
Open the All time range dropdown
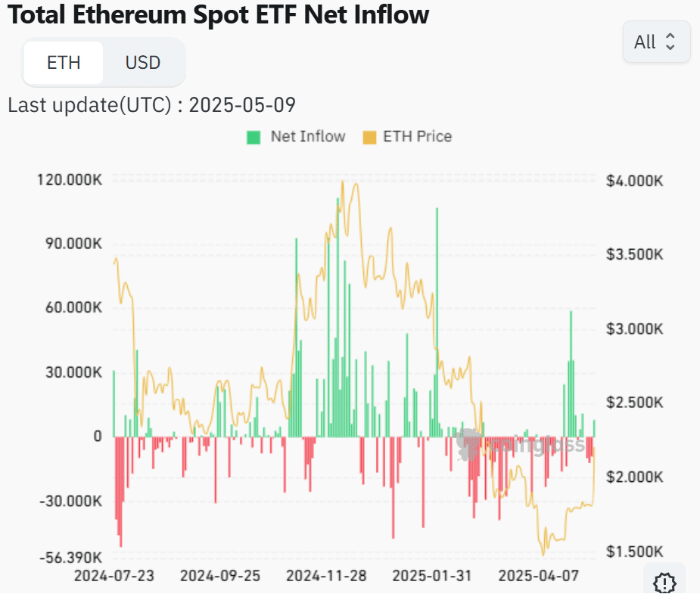pyautogui.click(x=655, y=42)
